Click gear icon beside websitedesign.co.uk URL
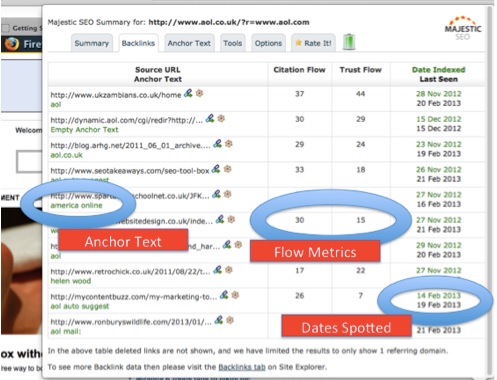Image resolution: width=497 pixels, height=380 pixels. tap(231, 219)
